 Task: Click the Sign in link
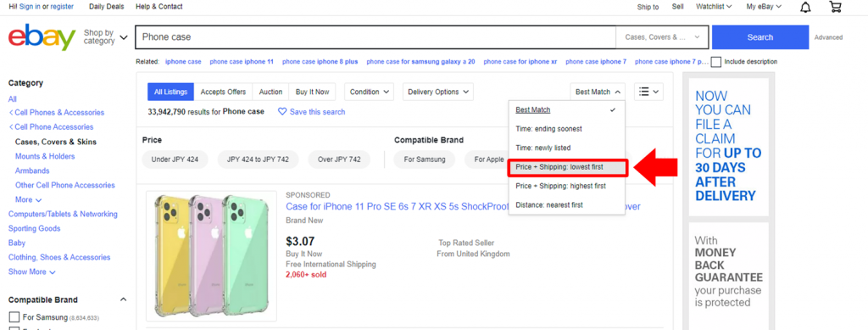pos(30,7)
